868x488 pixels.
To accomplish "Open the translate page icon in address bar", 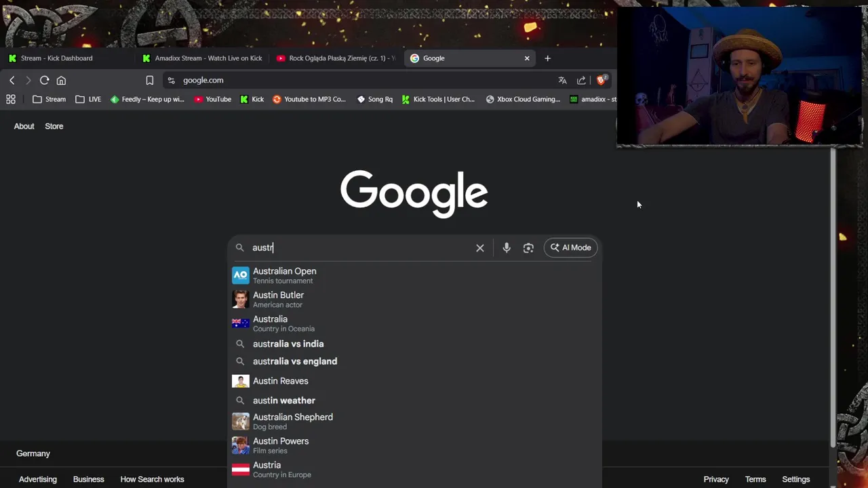I will (x=562, y=80).
